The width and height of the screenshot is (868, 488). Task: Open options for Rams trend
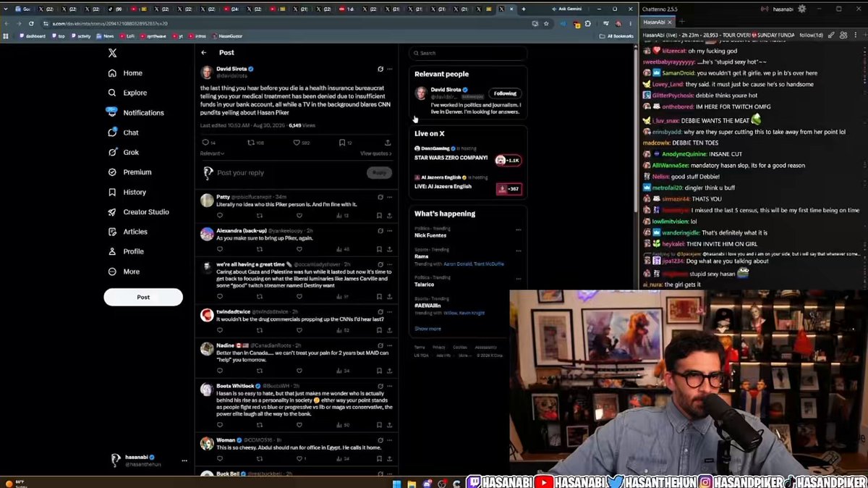(518, 251)
